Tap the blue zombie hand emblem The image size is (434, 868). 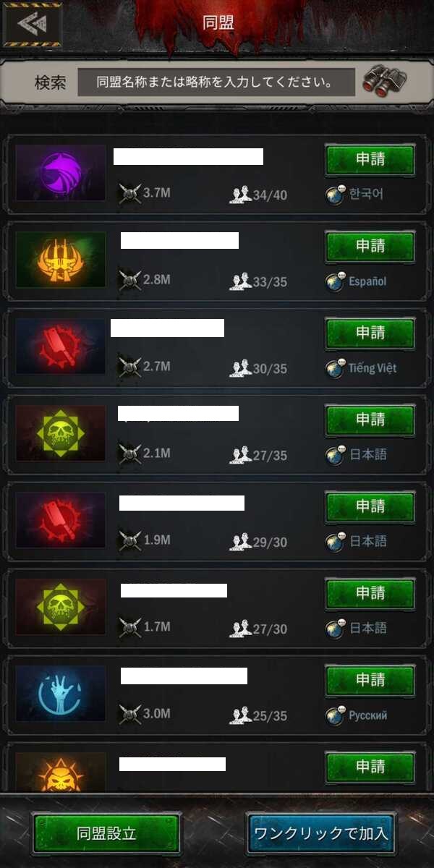click(61, 694)
